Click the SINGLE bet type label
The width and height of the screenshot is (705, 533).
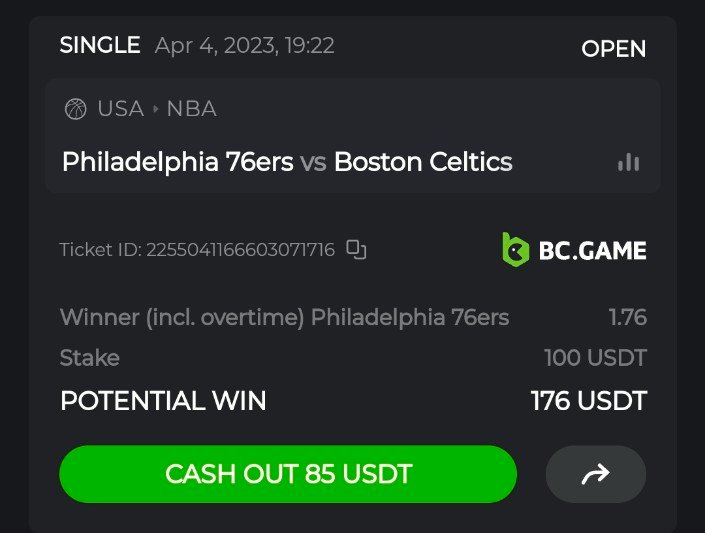pos(100,45)
